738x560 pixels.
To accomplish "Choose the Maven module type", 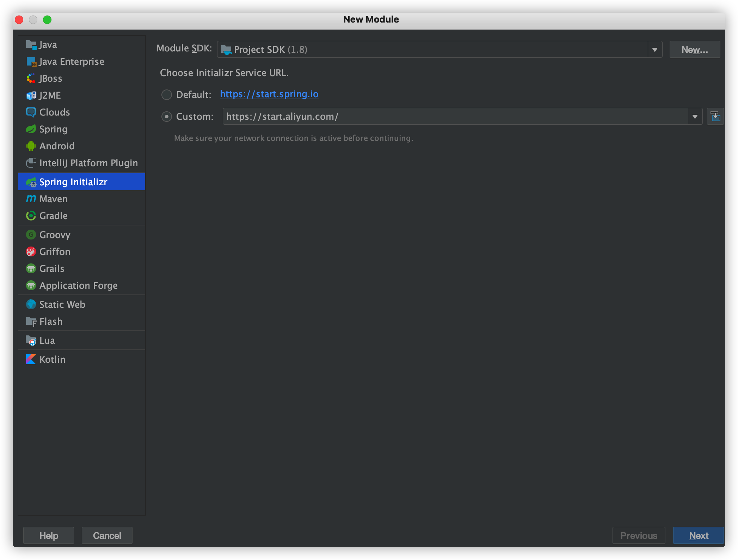I will 82,199.
